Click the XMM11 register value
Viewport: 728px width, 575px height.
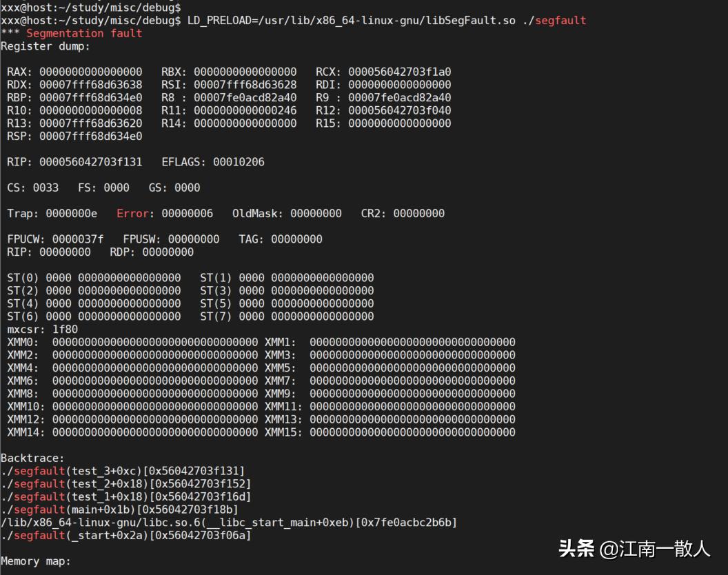(413, 407)
